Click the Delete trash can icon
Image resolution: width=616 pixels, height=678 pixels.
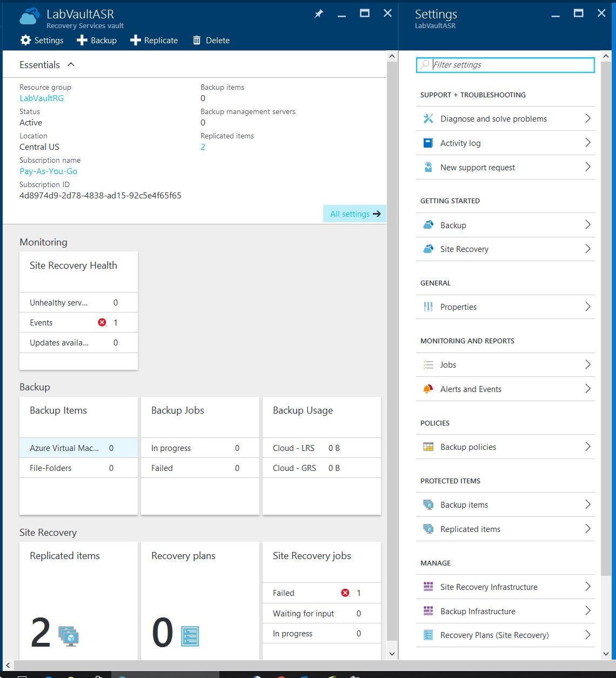[197, 41]
